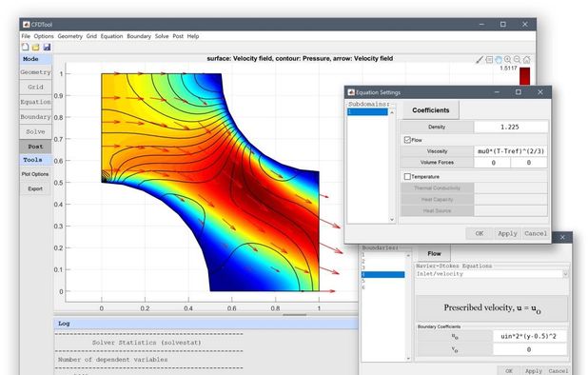
Task: Click the Log panel header
Action: point(206,324)
